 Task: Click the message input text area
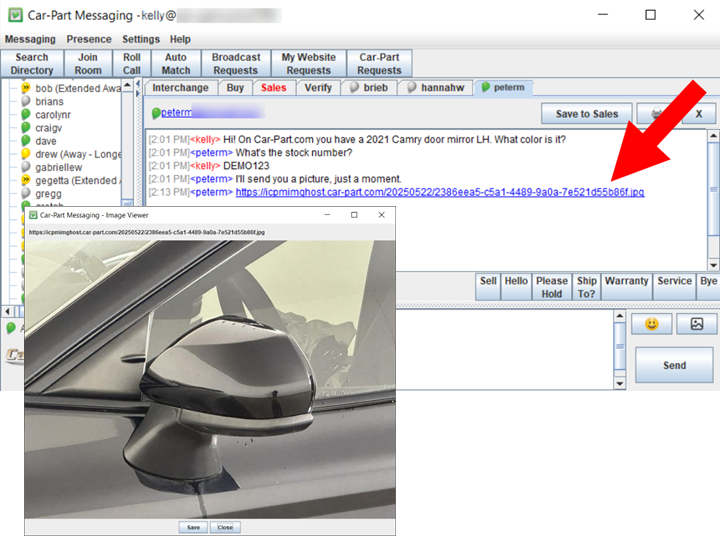tap(504, 350)
